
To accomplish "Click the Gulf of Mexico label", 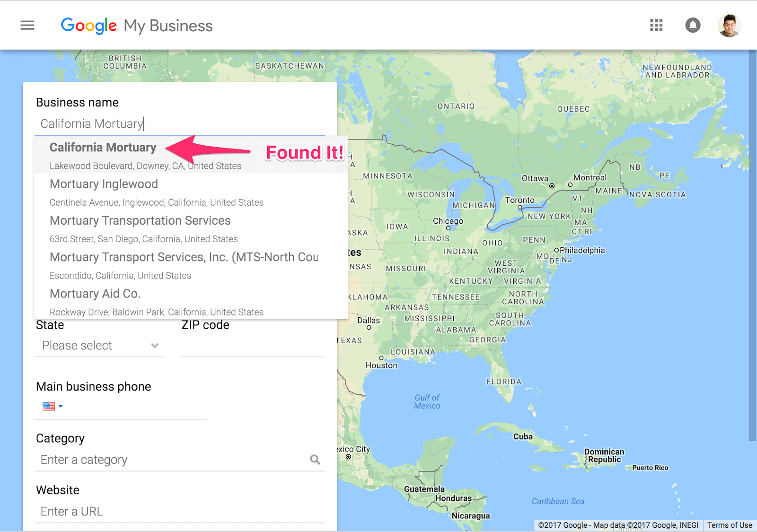I will (x=427, y=402).
